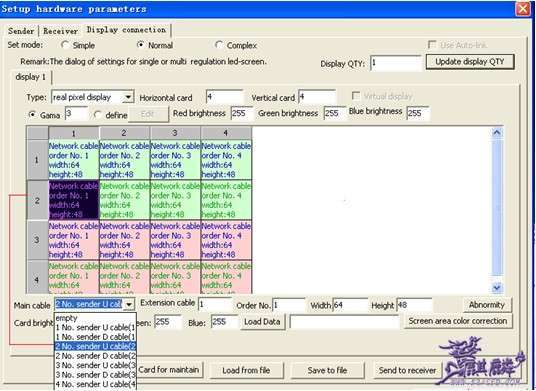This screenshot has width=536, height=391.
Task: Select row 3 header in grid
Action: tap(37, 240)
